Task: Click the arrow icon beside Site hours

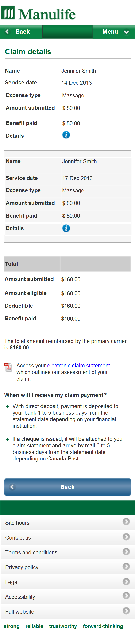Action: point(126,522)
